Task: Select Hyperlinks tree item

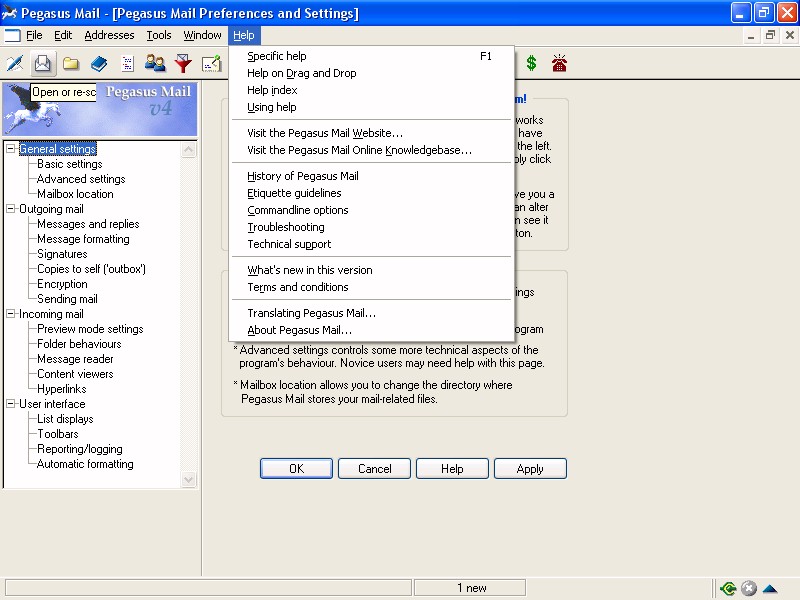Action: click(x=62, y=389)
